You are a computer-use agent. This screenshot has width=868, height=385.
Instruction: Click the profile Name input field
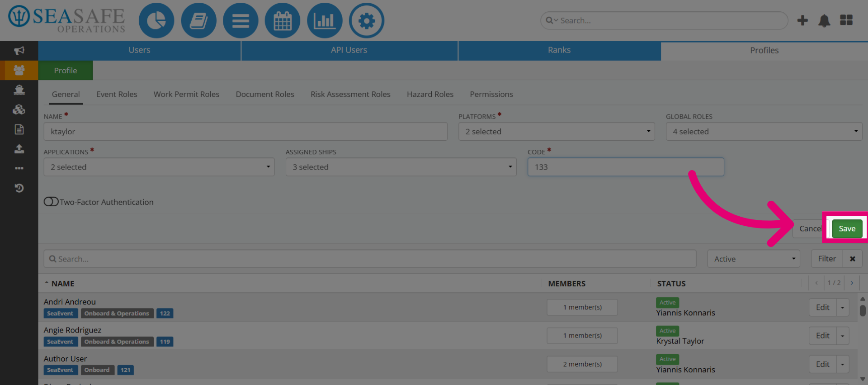click(245, 132)
